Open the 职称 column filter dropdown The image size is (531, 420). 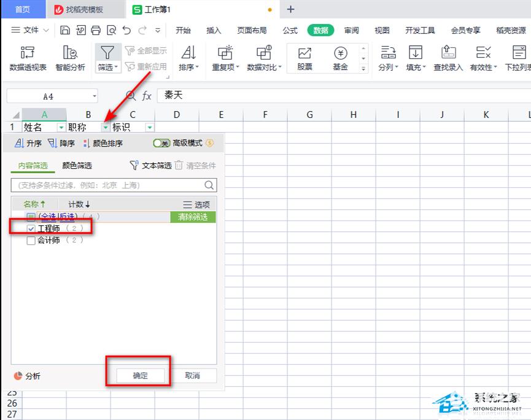coord(106,127)
